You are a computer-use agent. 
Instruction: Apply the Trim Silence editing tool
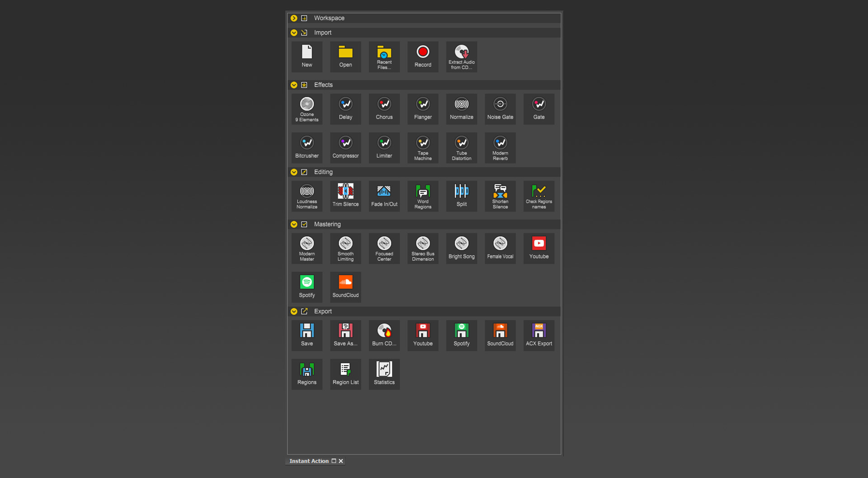click(345, 196)
